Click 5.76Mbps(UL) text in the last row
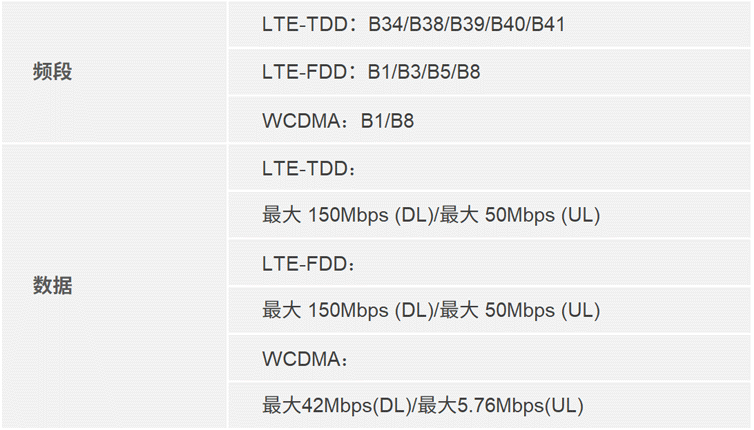 520,405
